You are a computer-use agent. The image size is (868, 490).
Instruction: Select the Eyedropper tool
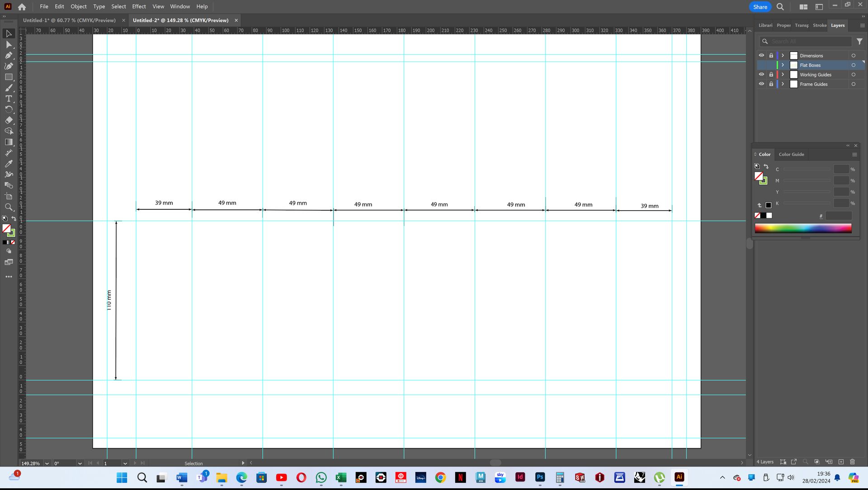point(9,164)
